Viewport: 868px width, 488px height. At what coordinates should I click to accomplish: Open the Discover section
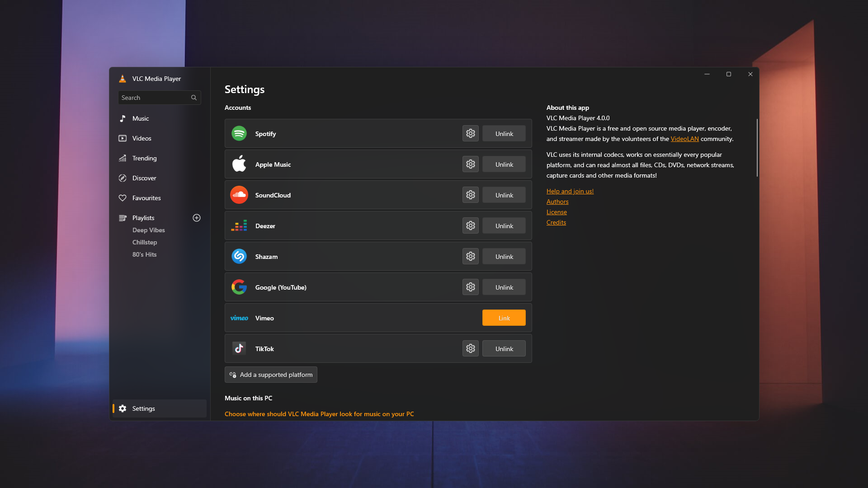click(x=143, y=178)
